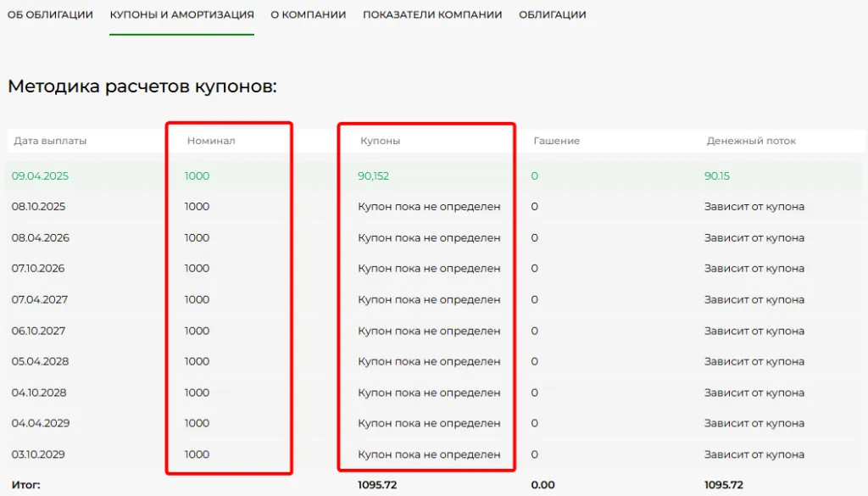Open the ПОКАЗАТЕЛИ КОМПАНИИ tab
This screenshot has height=496, width=868.
coord(432,15)
